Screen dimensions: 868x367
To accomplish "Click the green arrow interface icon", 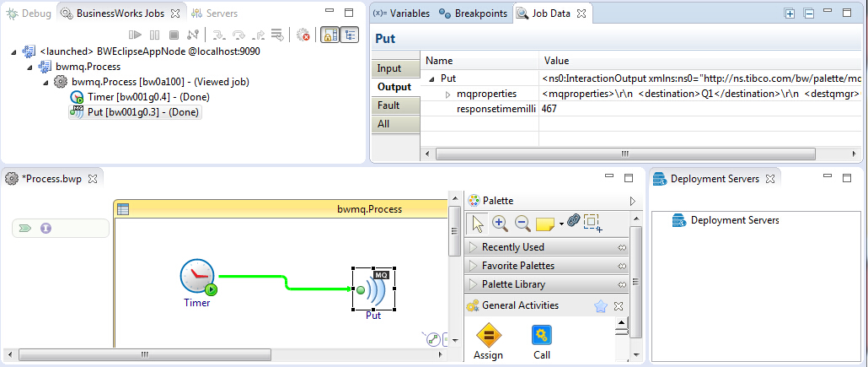I will [24, 228].
